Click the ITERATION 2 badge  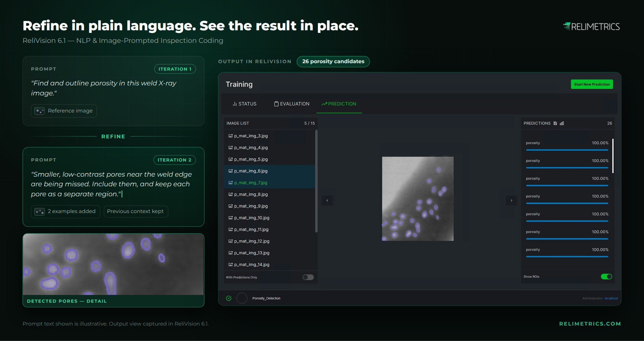tap(175, 160)
